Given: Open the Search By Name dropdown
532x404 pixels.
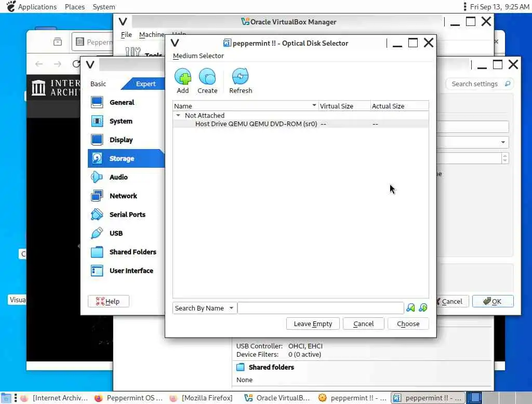Looking at the screenshot, I should (x=204, y=308).
